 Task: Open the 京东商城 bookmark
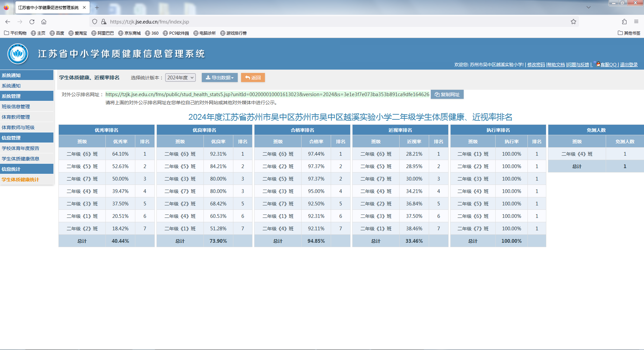pos(129,33)
